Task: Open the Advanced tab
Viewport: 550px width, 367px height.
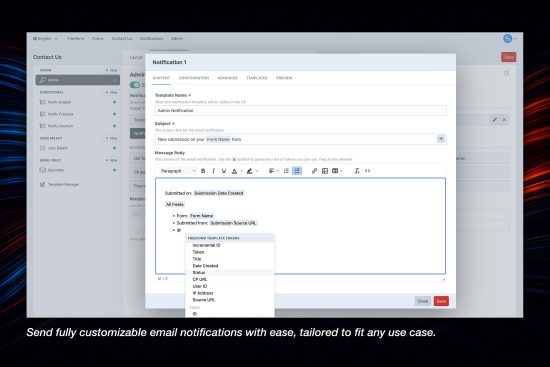Action: tap(227, 78)
